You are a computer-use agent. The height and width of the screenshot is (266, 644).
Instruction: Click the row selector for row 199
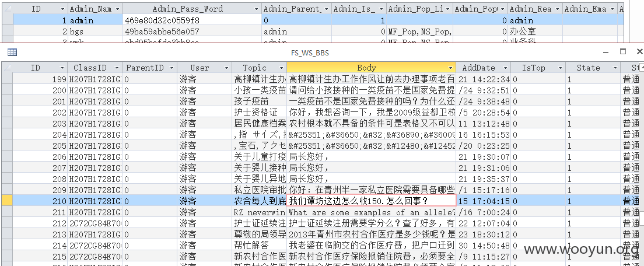click(6, 79)
